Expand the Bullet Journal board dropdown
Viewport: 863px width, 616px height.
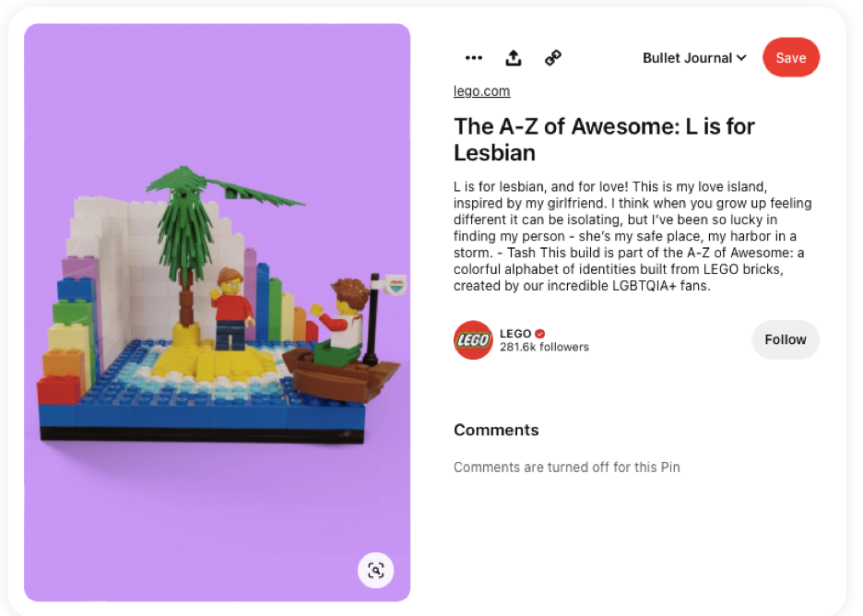[x=694, y=58]
